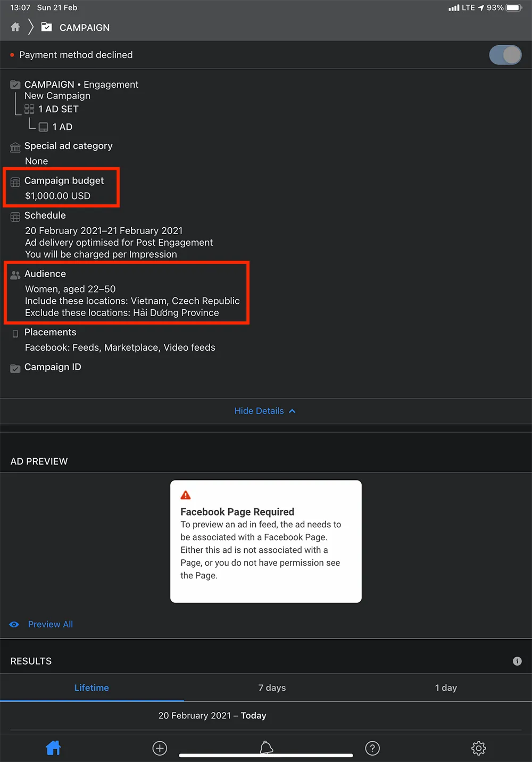Select the $1,000.00 USD budget value
The height and width of the screenshot is (762, 532).
[57, 196]
